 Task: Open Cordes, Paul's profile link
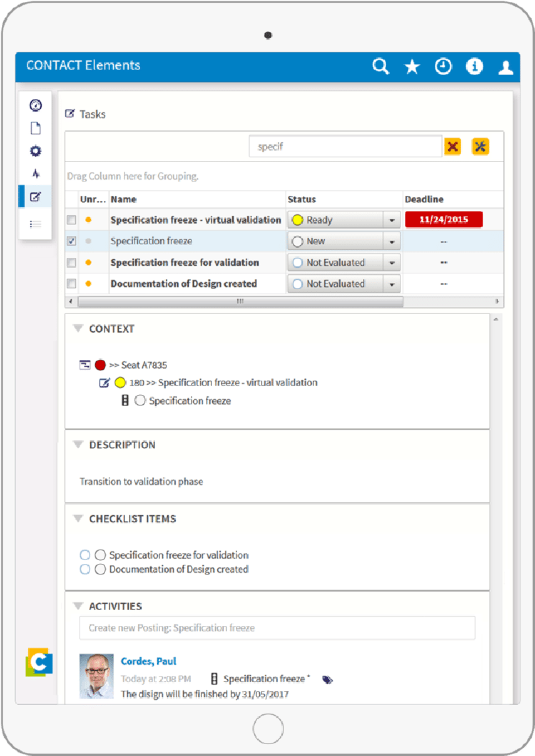(148, 661)
